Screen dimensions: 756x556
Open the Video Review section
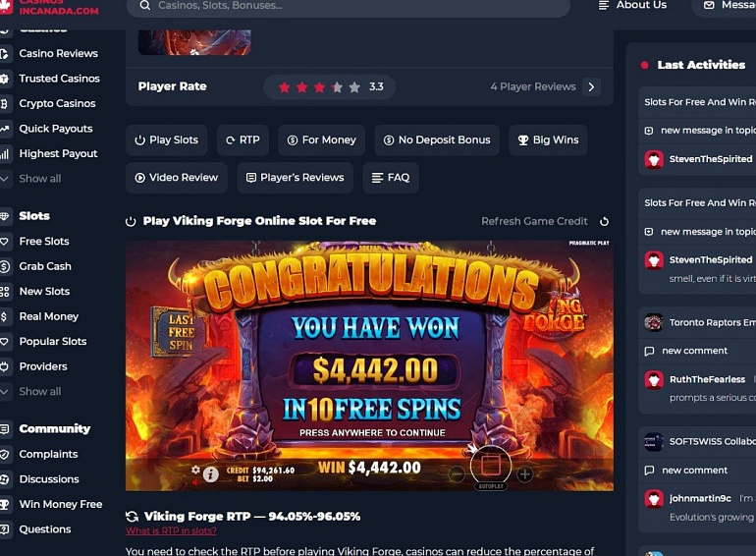click(177, 178)
